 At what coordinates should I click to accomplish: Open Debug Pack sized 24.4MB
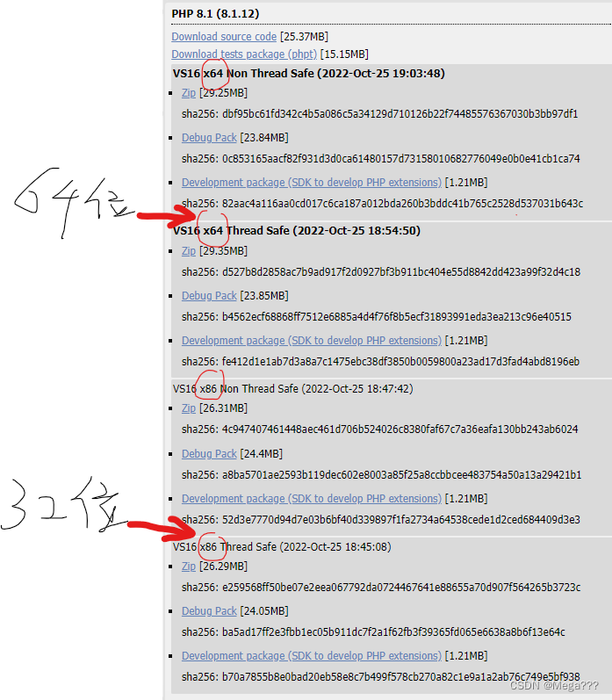pyautogui.click(x=209, y=453)
